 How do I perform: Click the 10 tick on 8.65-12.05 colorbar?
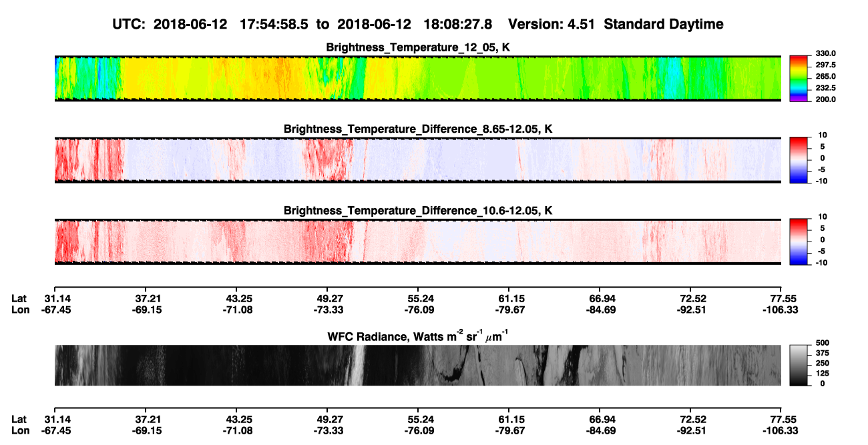[821, 135]
